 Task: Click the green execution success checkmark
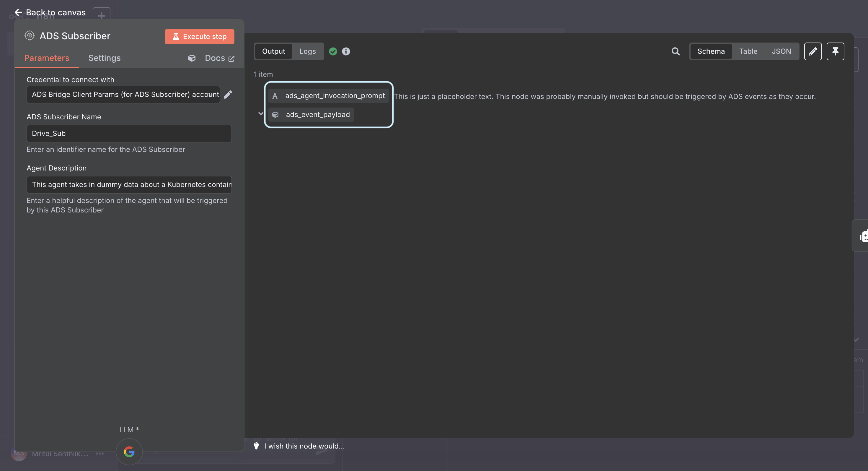333,51
